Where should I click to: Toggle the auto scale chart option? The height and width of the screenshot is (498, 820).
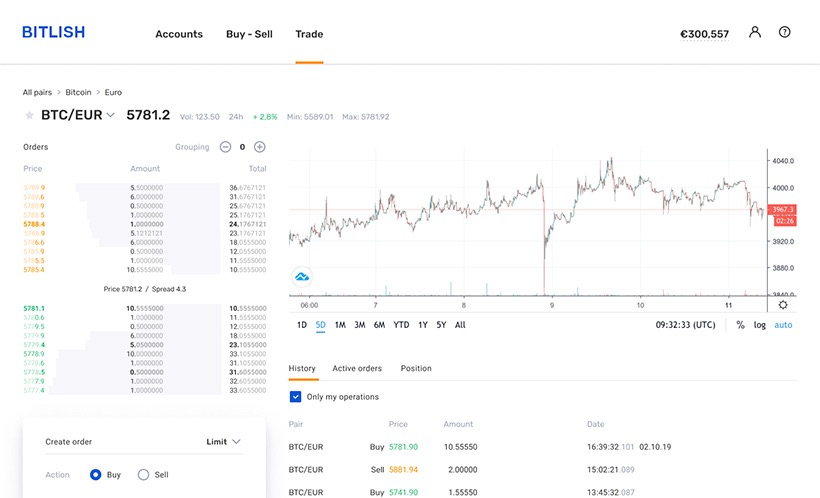[783, 325]
